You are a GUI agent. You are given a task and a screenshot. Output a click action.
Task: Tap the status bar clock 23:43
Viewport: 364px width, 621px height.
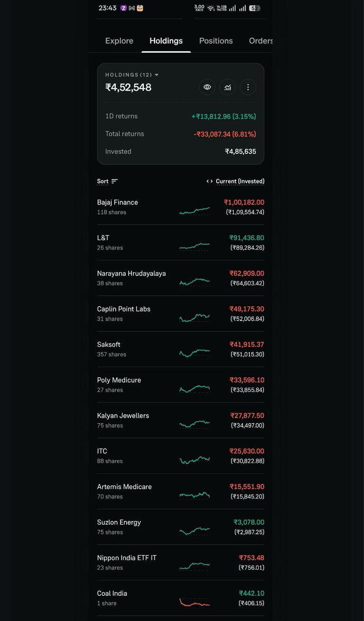tap(107, 8)
